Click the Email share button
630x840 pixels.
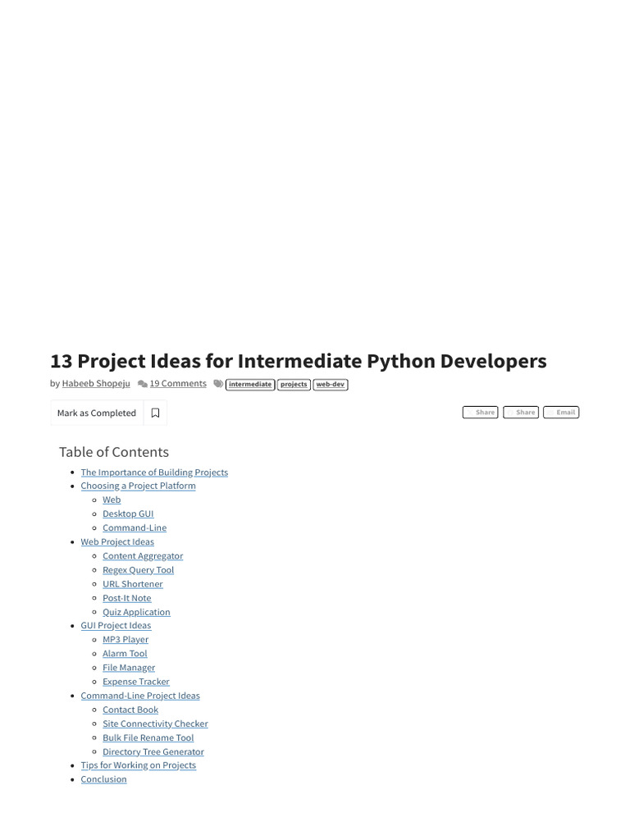point(561,413)
